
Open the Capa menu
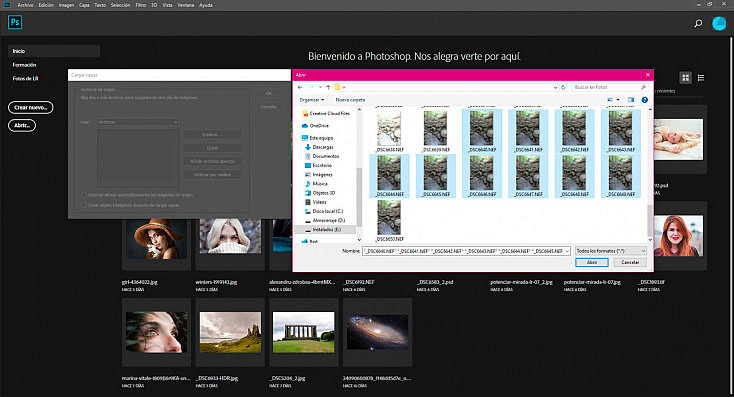click(x=84, y=5)
